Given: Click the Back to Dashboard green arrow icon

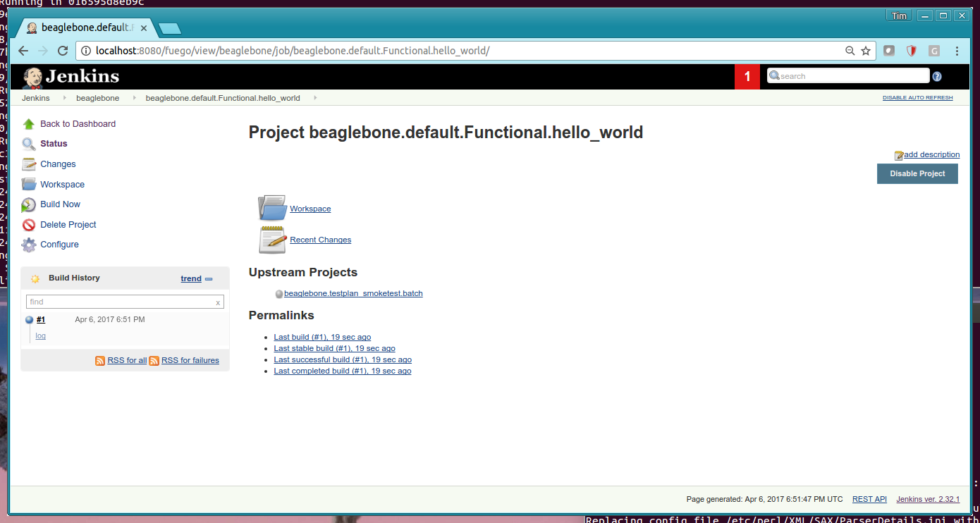Looking at the screenshot, I should 29,124.
